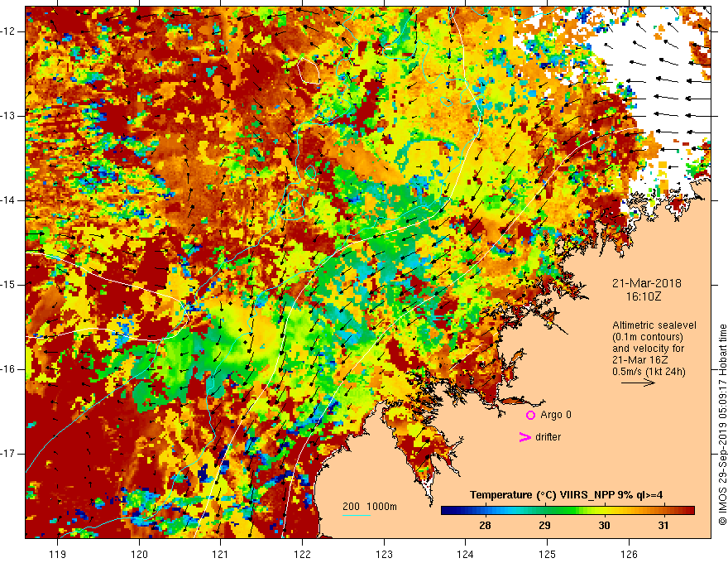The height and width of the screenshot is (563, 728).
Task: Click the 'Altimetric sealevel' text line
Action: (654, 325)
